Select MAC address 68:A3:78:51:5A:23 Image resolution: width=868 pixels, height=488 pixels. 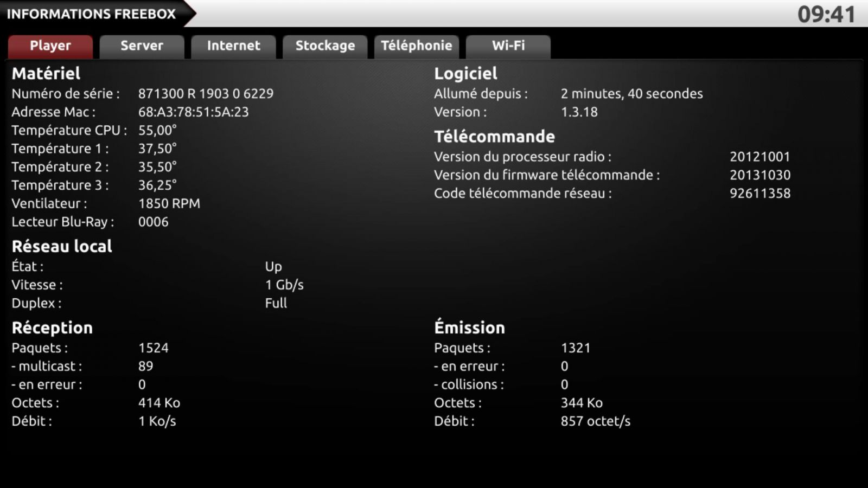pyautogui.click(x=193, y=112)
